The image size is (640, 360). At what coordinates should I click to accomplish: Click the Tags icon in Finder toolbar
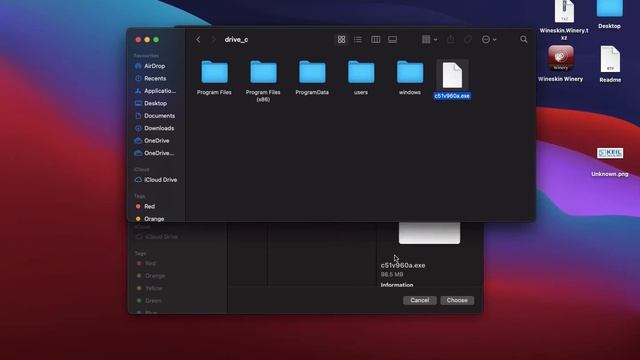468,40
